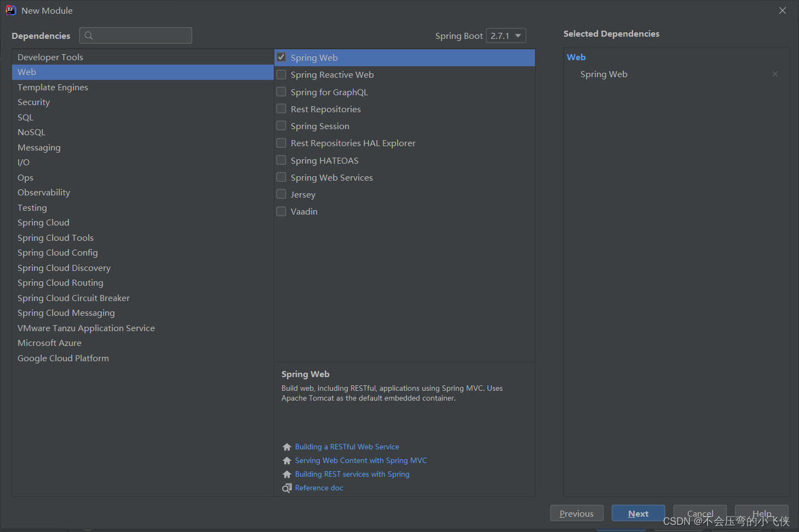Tick the Vaadin checkbox

click(281, 211)
